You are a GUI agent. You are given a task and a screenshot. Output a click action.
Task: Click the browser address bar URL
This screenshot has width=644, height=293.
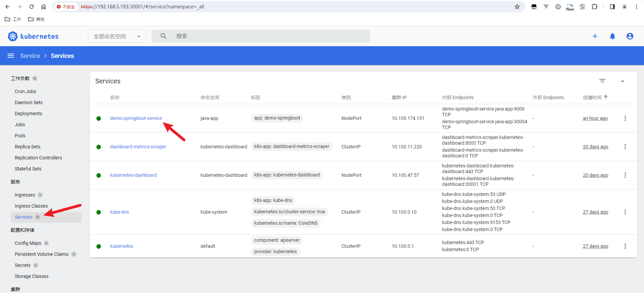click(143, 7)
